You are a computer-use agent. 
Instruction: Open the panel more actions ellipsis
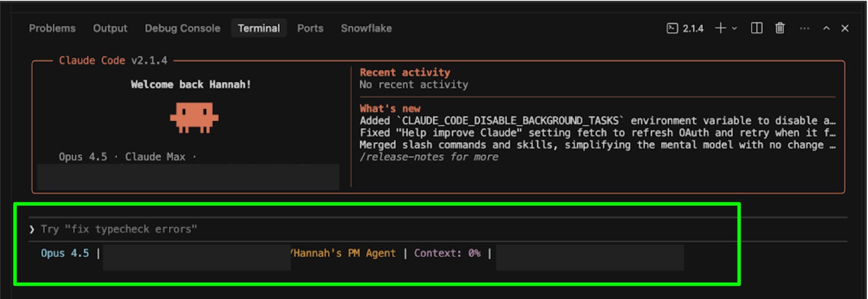804,29
